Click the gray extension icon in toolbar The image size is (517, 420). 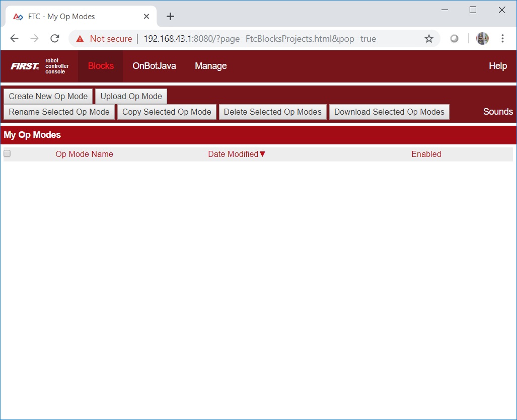(454, 39)
